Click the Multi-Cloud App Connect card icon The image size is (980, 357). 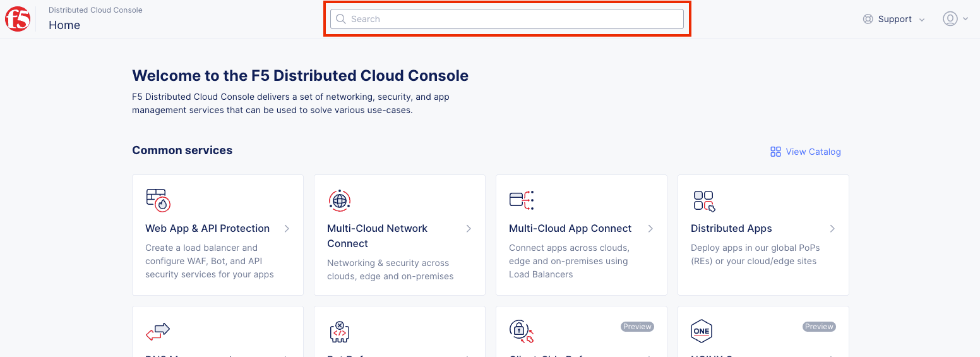522,200
